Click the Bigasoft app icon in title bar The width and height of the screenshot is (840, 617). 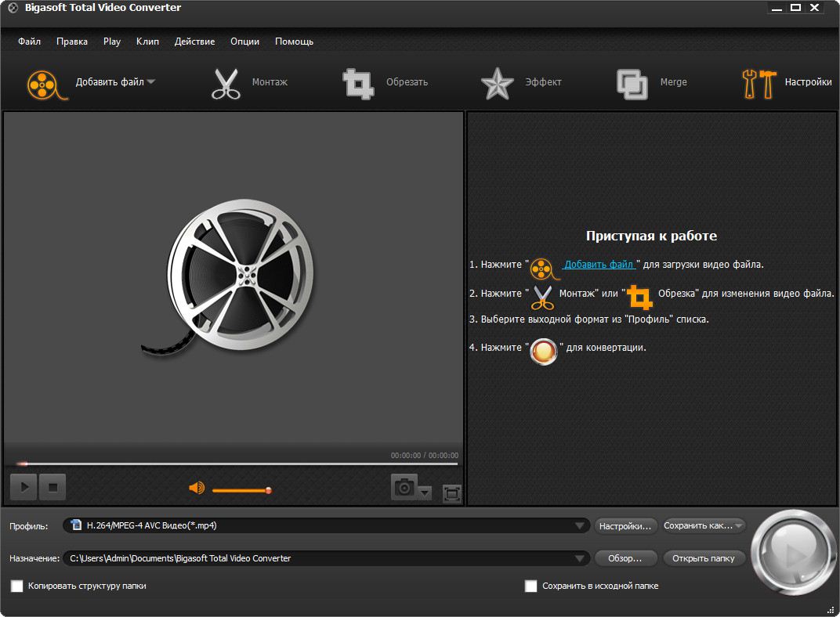tap(13, 8)
